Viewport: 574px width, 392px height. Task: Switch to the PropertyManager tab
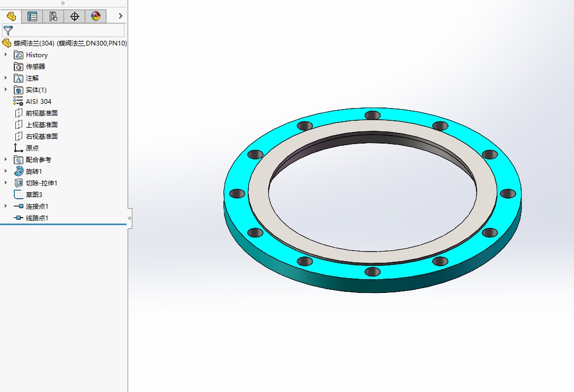coord(32,16)
